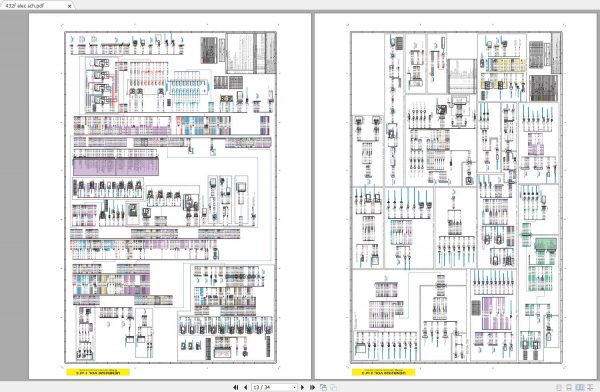Switch to single page layout view
Viewport: 600px width, 392px height.
(x=559, y=387)
